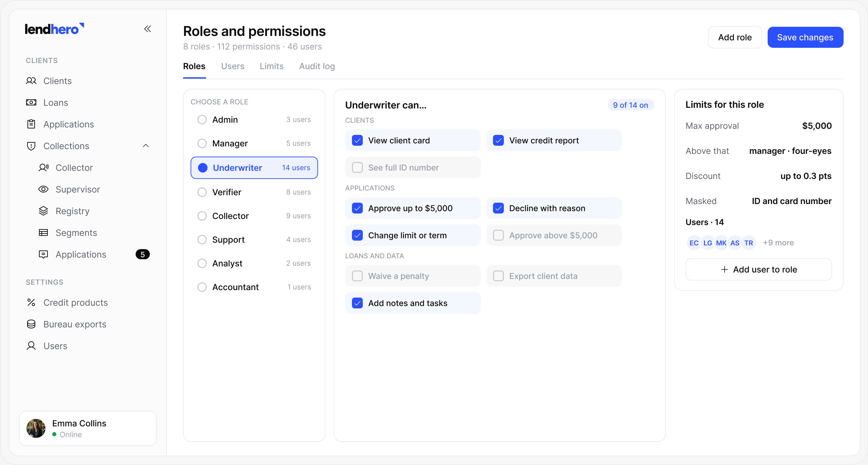Viewport: 868px width, 465px height.
Task: Uncheck Add notes and tasks
Action: 357,303
